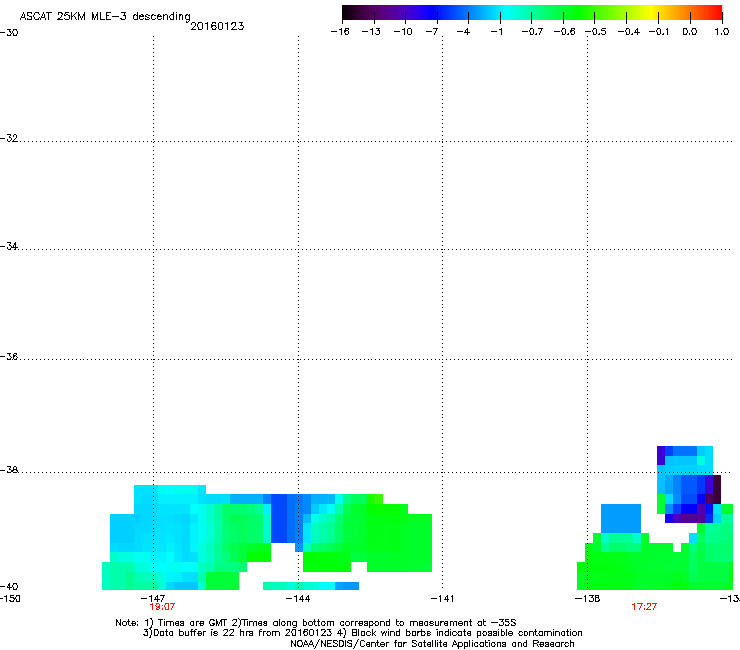The height and width of the screenshot is (650, 740).
Task: Click the -10 color scale label
Action: point(403,32)
